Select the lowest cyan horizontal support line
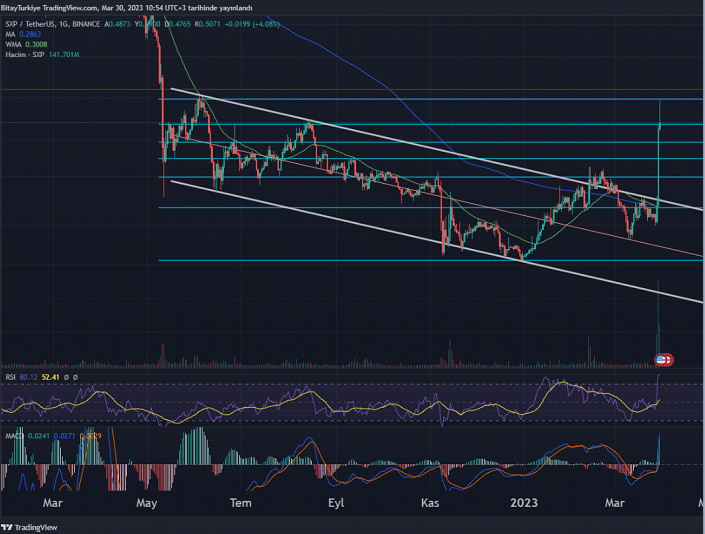Screen dimensions: 705x534 tap(431, 260)
